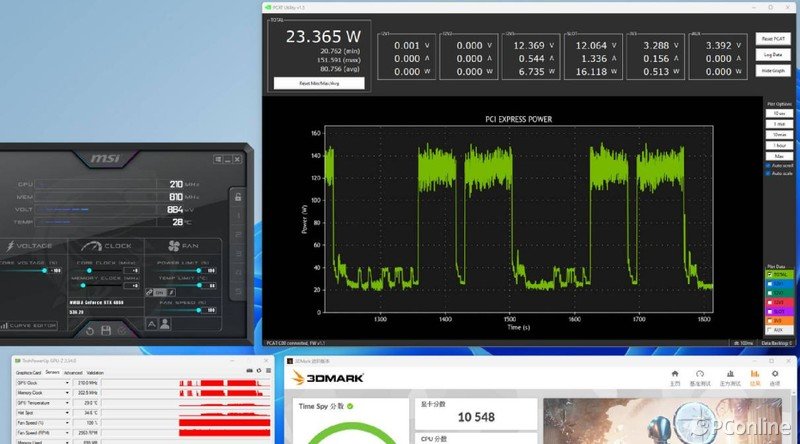Click the Power Limit slider handle
The width and height of the screenshot is (800, 444).
[199, 270]
